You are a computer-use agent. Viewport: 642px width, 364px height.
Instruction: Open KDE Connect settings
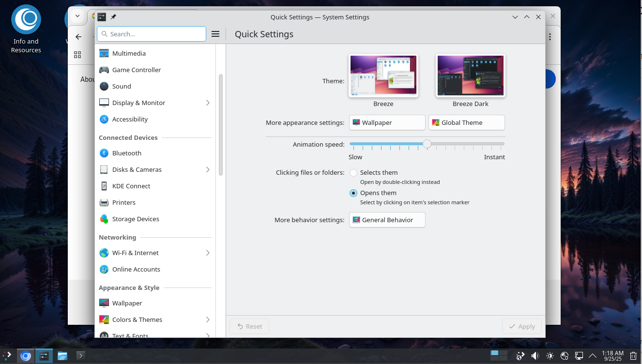131,186
